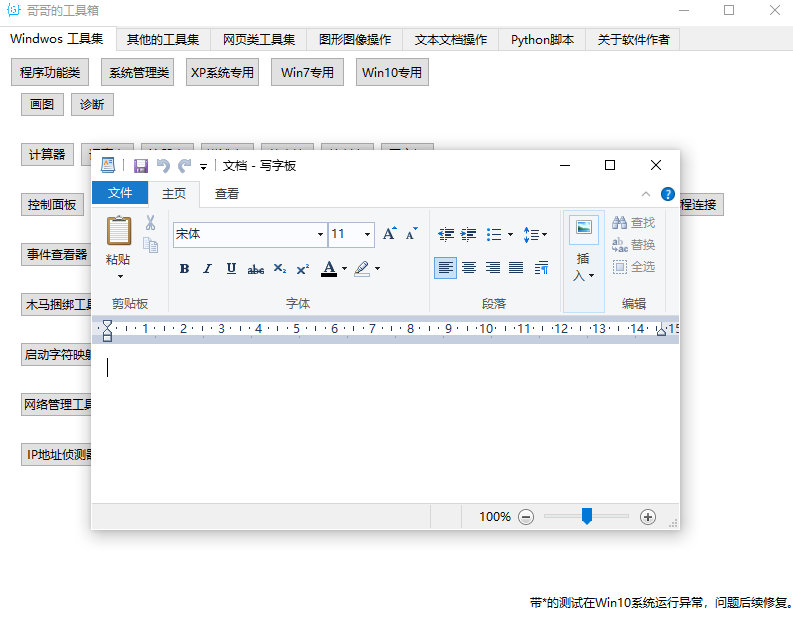Select Center text alignment
The width and height of the screenshot is (793, 621).
click(469, 268)
